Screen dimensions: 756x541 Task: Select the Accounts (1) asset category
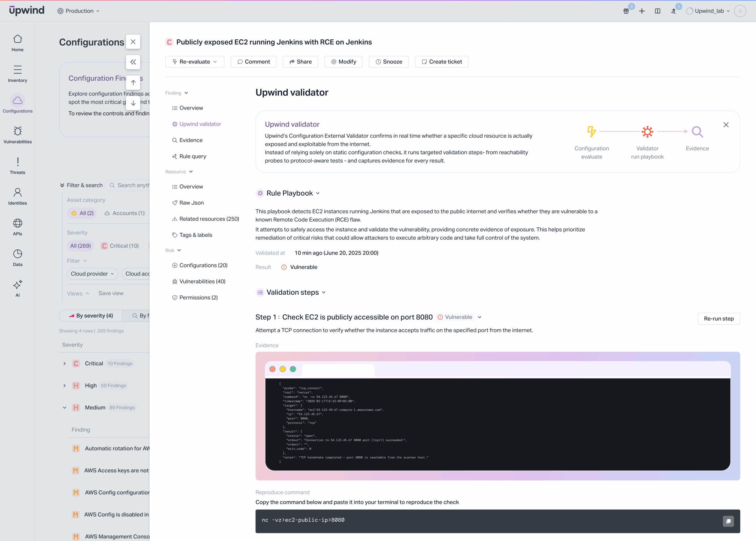point(125,213)
